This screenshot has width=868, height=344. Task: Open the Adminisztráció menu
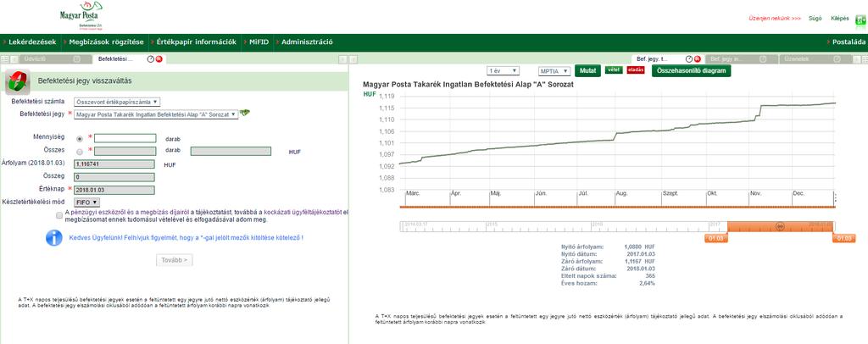coord(307,42)
